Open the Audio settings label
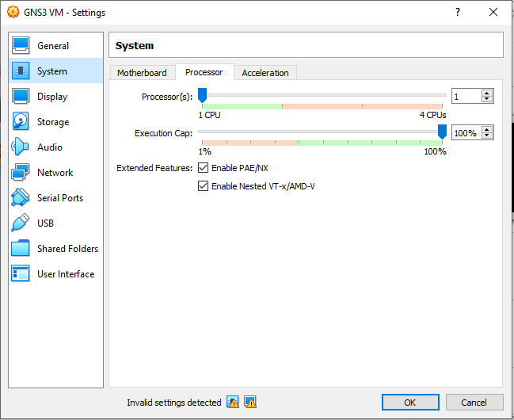This screenshot has width=514, height=420. pos(50,147)
